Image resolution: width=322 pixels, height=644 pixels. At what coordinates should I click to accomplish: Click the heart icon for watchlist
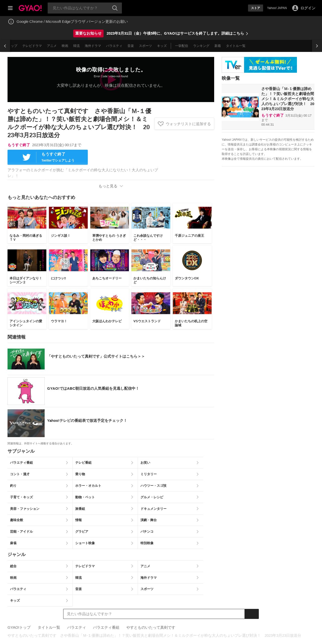point(161,124)
